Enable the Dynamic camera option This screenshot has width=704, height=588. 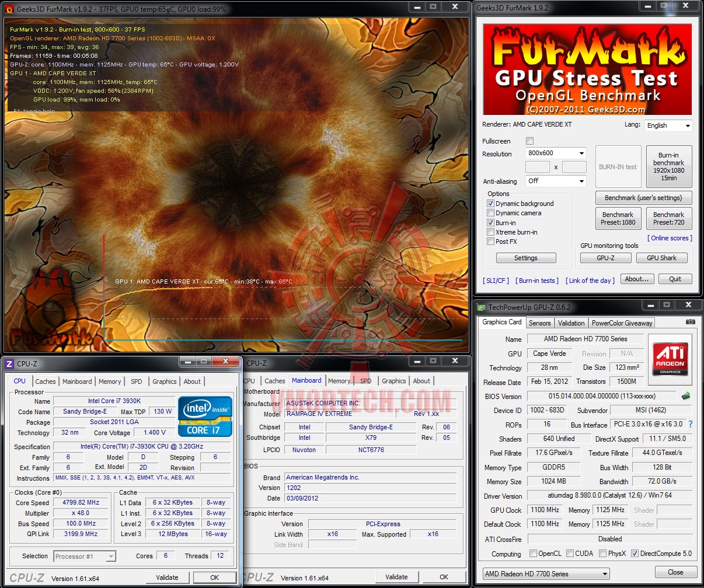(x=491, y=213)
